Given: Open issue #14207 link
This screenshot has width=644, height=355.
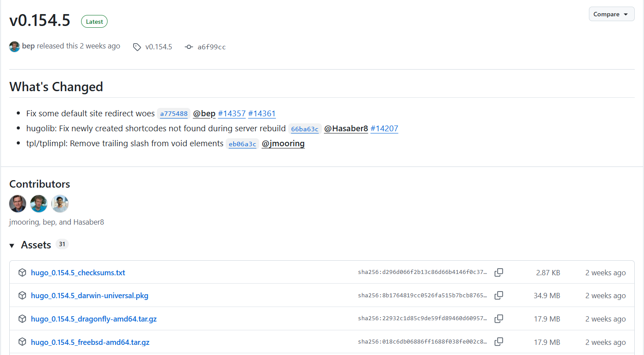Looking at the screenshot, I should point(384,129).
